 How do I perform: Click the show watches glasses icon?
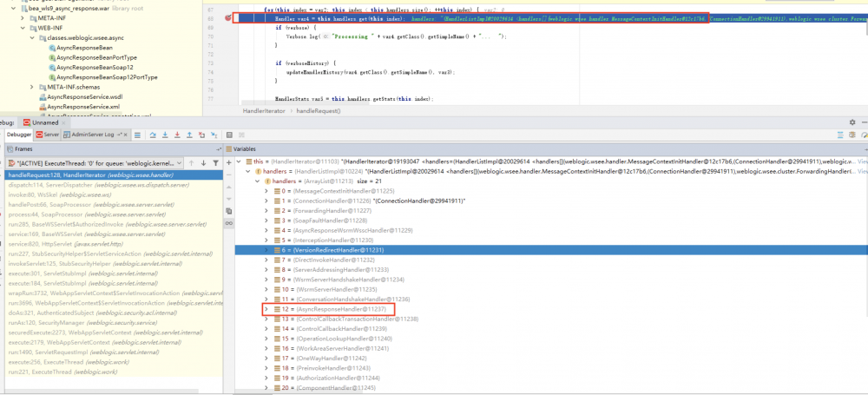(228, 223)
